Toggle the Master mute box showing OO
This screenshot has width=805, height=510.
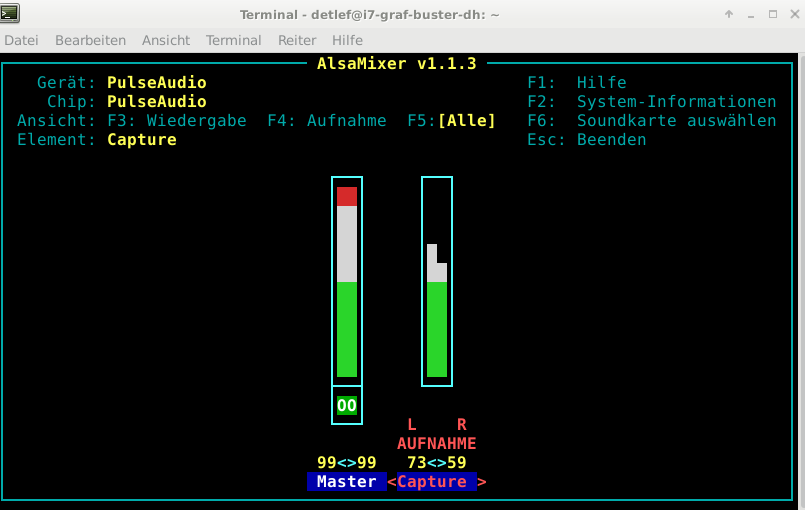347,405
